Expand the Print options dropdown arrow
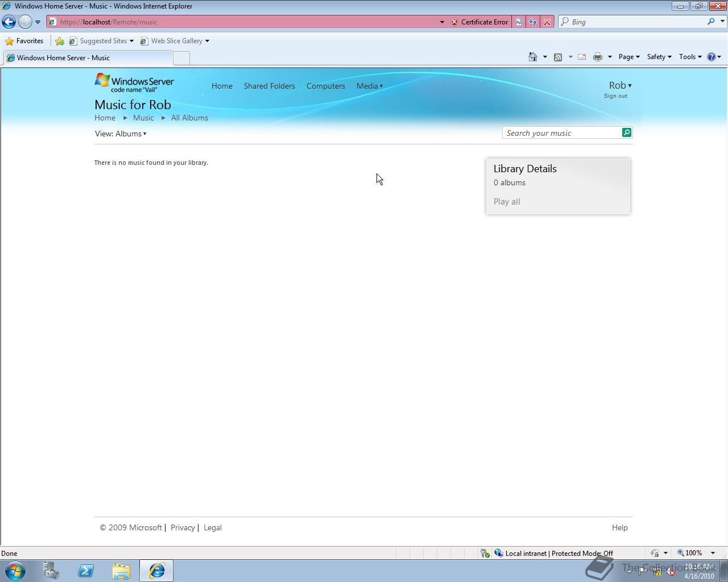The width and height of the screenshot is (728, 582). click(610, 57)
